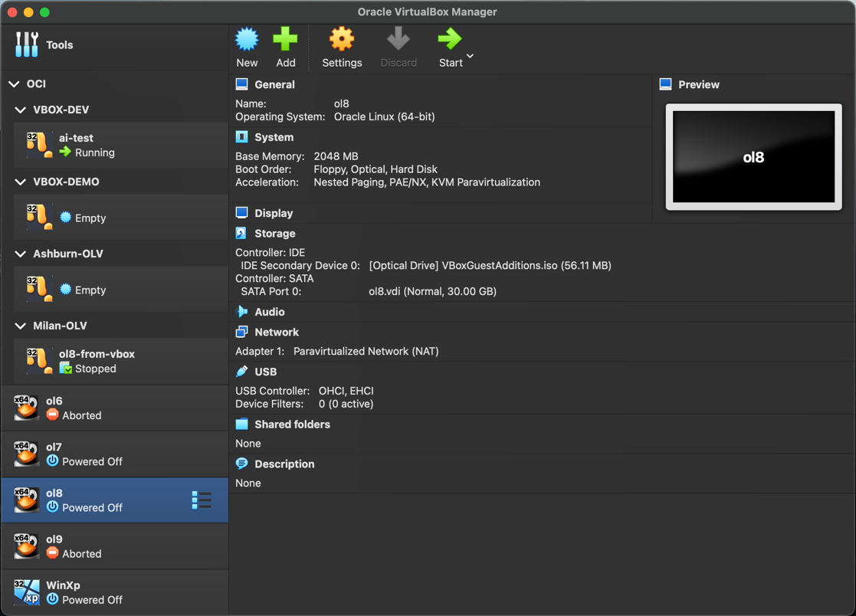Select the WinXp virtual machine
The image size is (856, 616).
[x=115, y=592]
